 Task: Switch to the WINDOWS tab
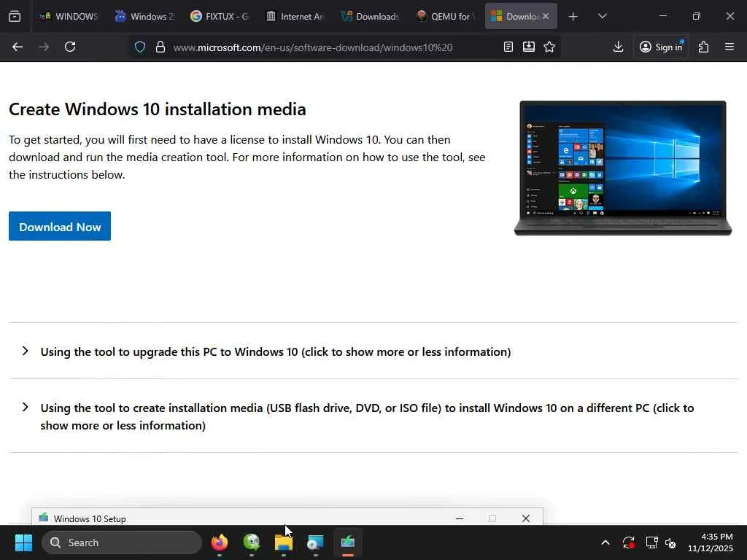[x=69, y=17]
